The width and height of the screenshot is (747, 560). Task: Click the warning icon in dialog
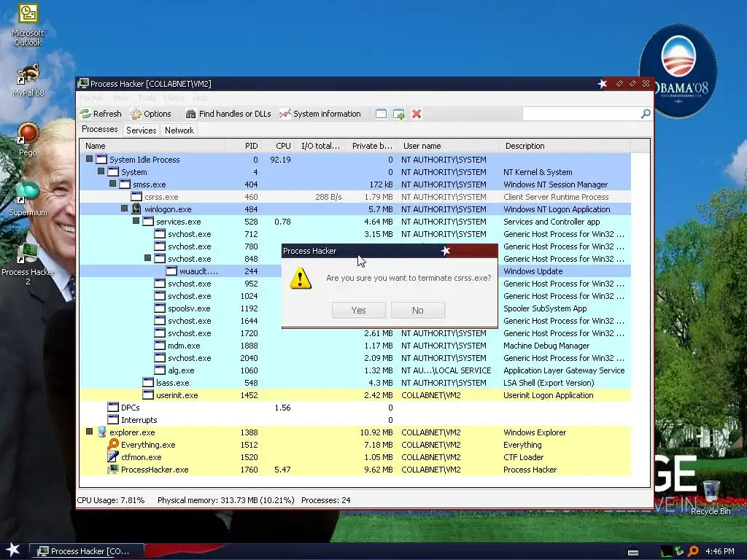tap(301, 278)
